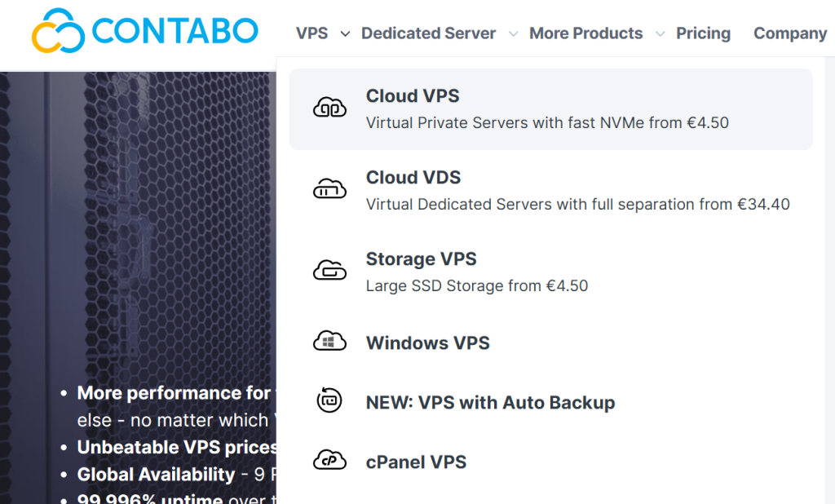Open the Dedicated Server menu

428,33
